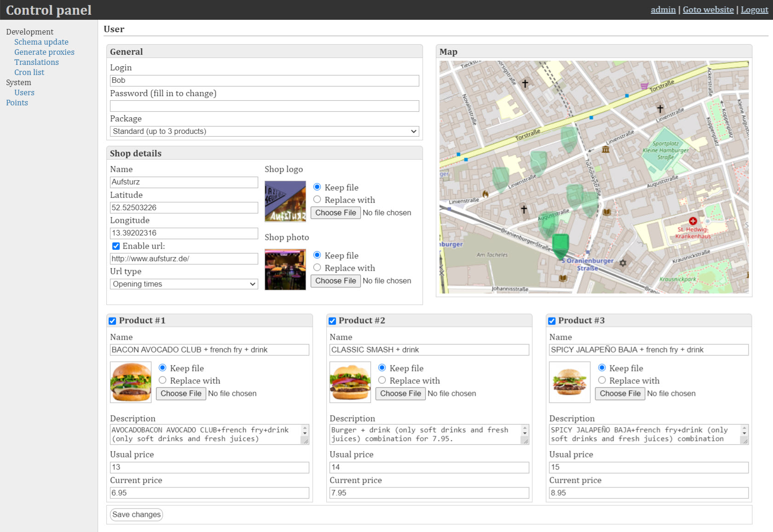Screen dimensions: 773x532
Task: Click the Logout link
Action: click(754, 10)
